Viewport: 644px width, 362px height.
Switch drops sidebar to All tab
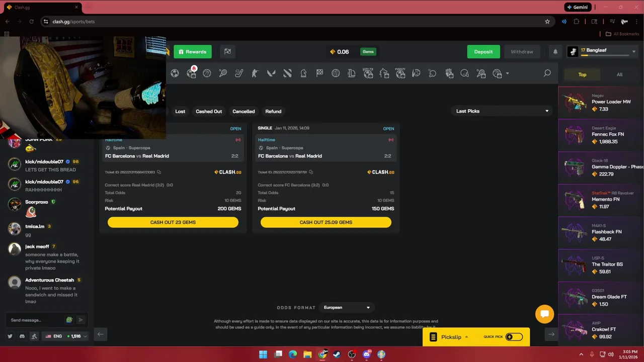619,74
